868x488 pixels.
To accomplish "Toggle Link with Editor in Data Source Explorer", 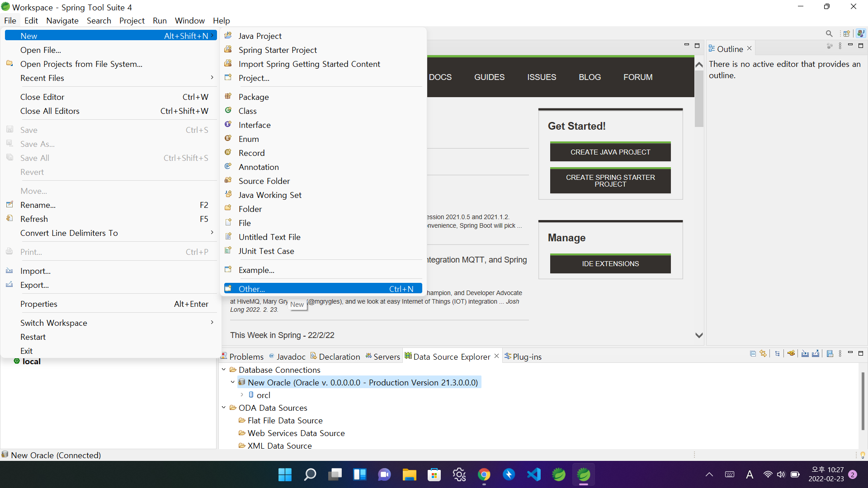I will 764,354.
